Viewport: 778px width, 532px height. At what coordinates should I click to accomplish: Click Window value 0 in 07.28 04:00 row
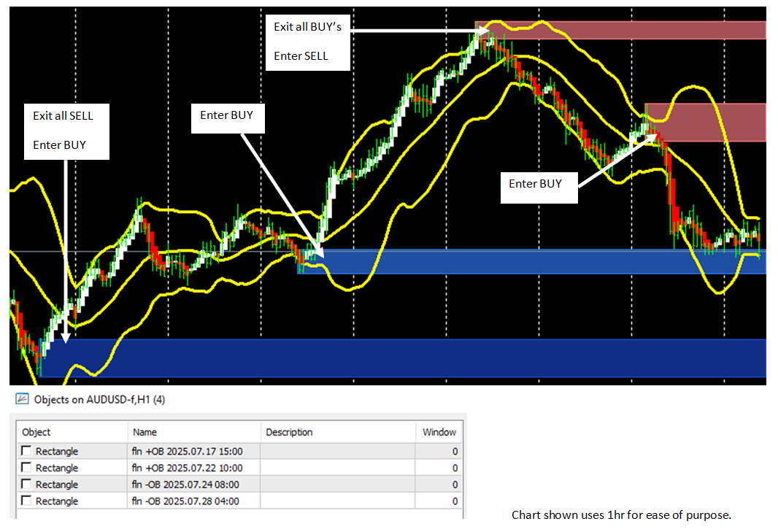pos(455,501)
